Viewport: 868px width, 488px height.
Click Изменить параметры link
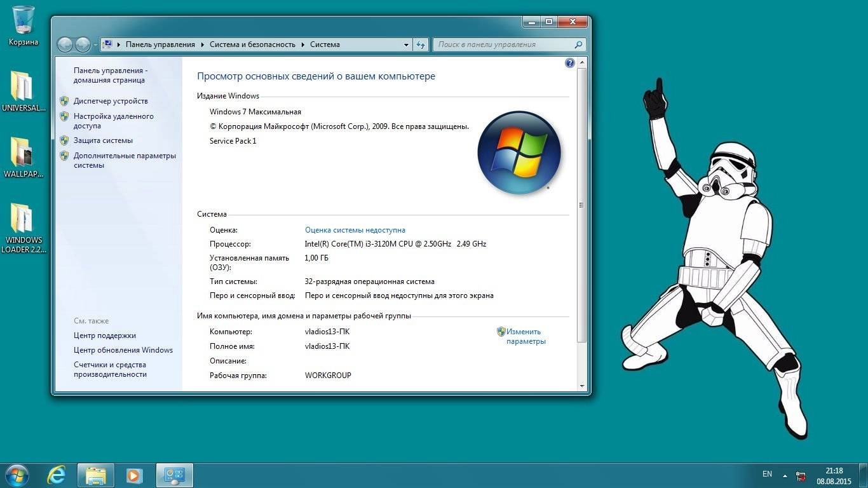point(526,336)
